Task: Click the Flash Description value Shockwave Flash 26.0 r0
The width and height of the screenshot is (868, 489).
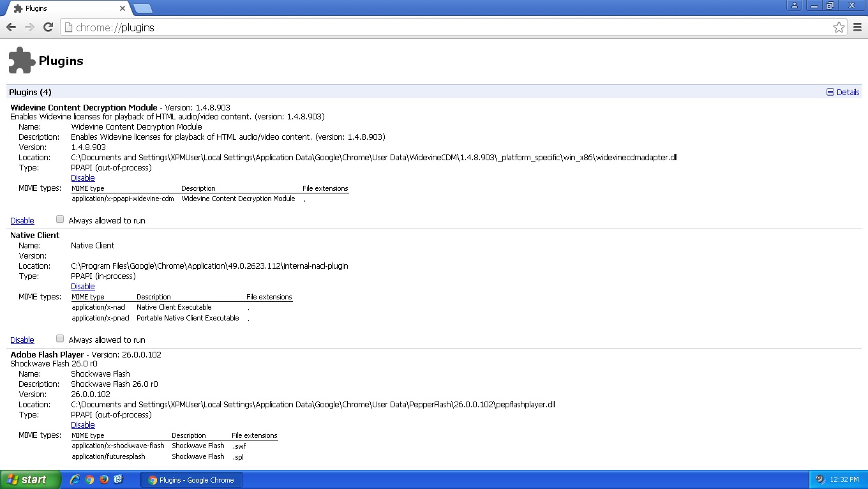Action: [x=114, y=384]
